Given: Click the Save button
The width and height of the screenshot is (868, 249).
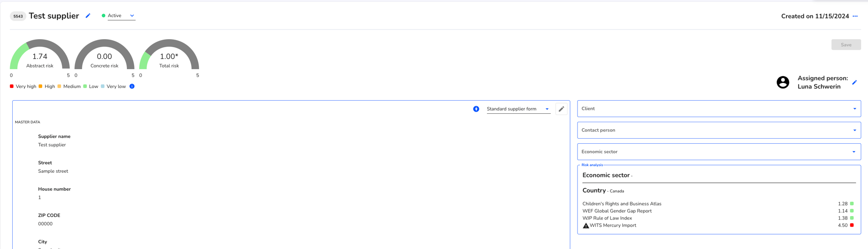Looking at the screenshot, I should (846, 45).
